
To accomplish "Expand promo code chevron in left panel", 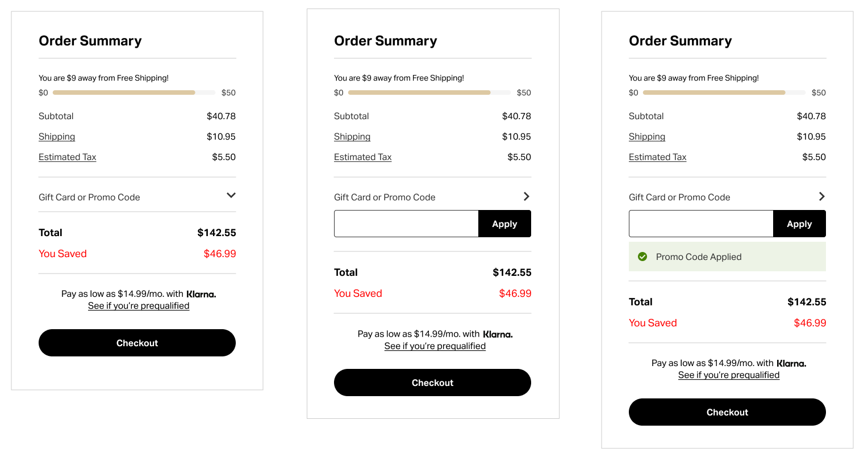I will [231, 195].
